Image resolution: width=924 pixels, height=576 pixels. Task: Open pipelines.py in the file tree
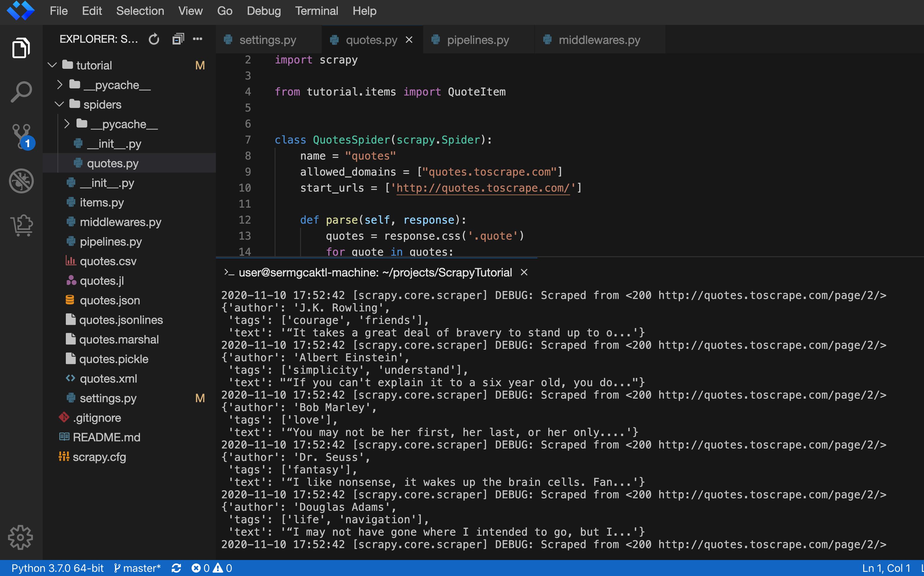(130, 241)
